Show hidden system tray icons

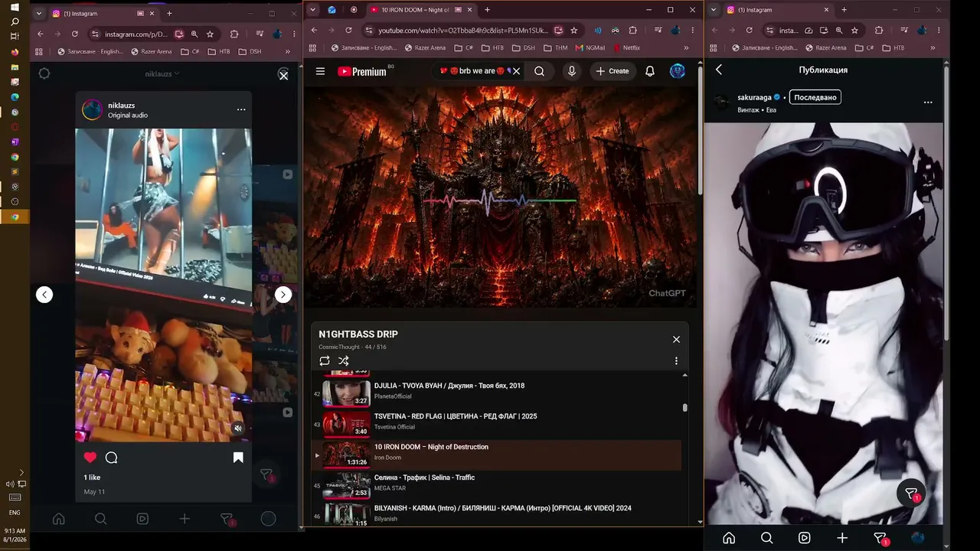[x=21, y=473]
